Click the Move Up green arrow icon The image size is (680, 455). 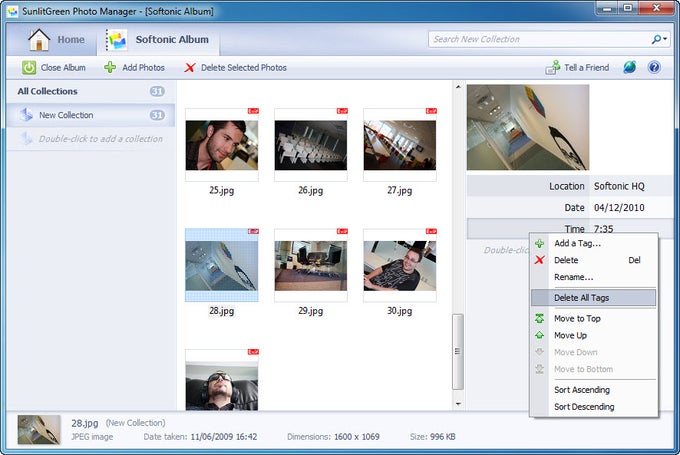[539, 335]
